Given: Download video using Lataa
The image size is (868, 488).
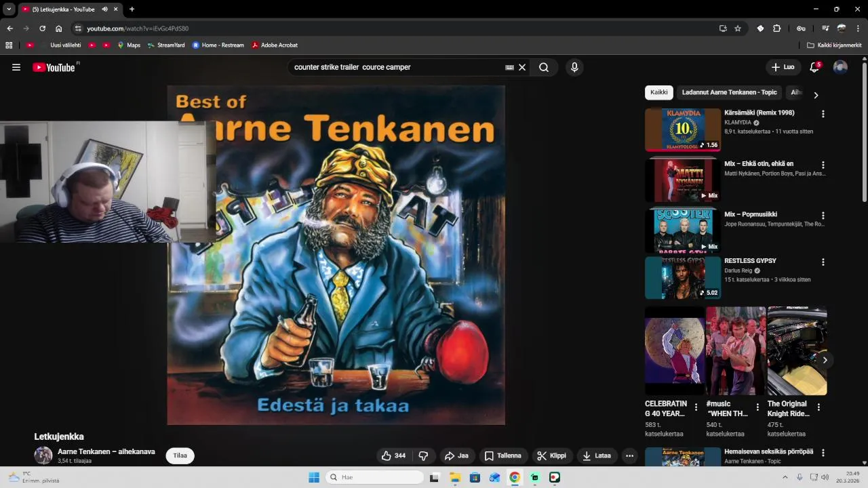Looking at the screenshot, I should tap(597, 455).
